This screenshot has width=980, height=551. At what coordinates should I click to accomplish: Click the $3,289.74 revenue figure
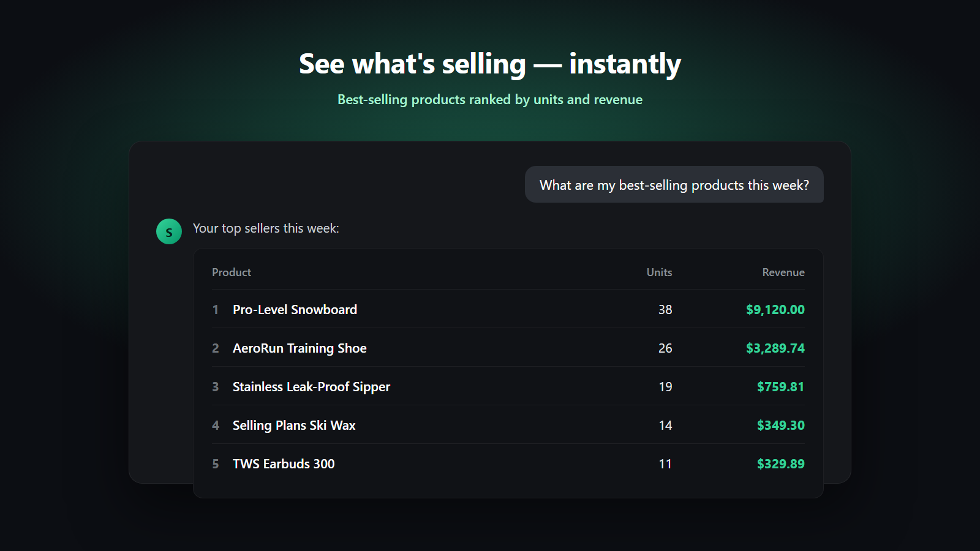click(x=775, y=348)
